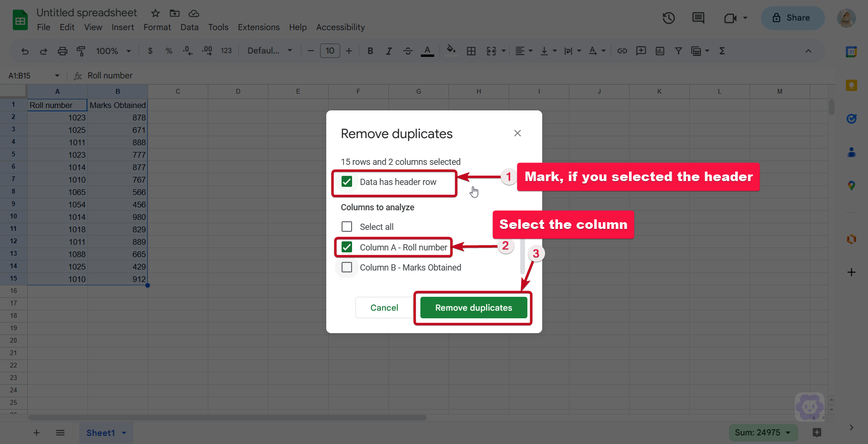Close the Remove duplicates dialog
This screenshot has height=444, width=868.
click(x=517, y=133)
